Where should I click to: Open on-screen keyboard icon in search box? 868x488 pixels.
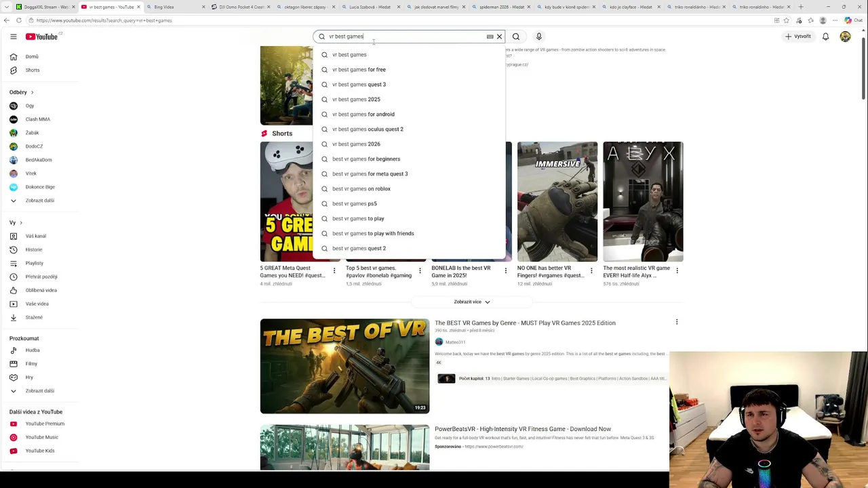coord(490,37)
